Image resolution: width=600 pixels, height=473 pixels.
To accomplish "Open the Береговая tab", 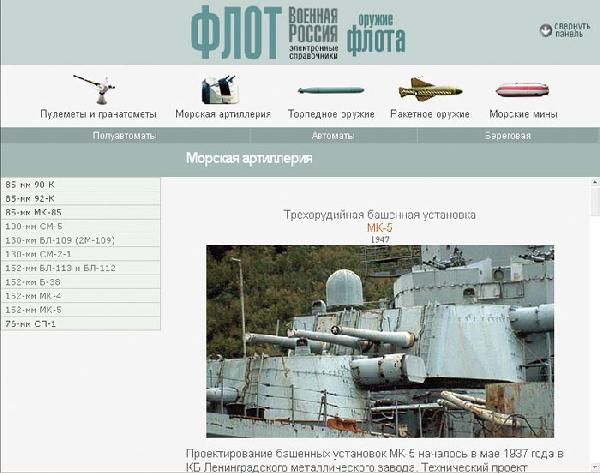I will tap(508, 135).
